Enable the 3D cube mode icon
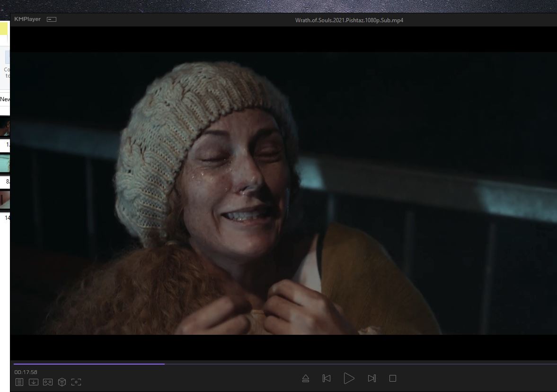This screenshot has width=557, height=392. 62,382
